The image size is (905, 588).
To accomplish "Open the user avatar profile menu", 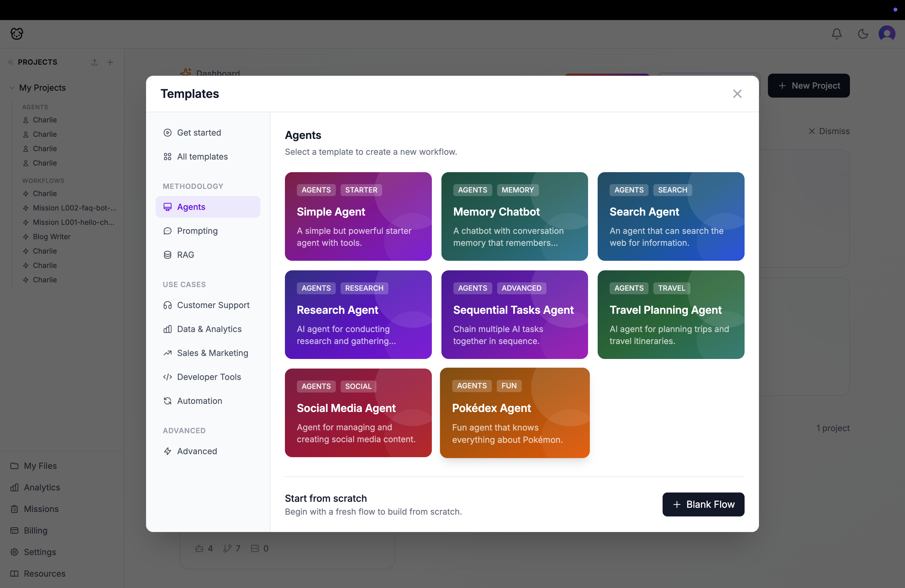I will tap(886, 34).
